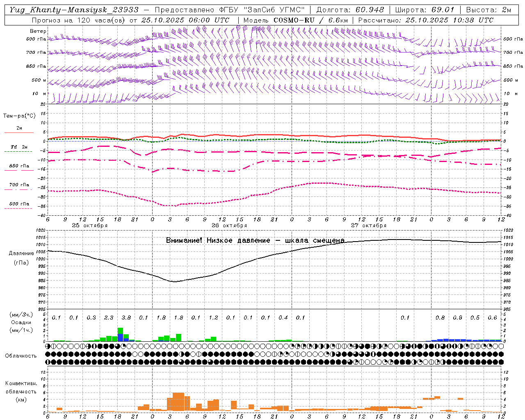Screen dimensions: 525x420
Task: Click the solid red 2м legend line sample
Action: click(19, 132)
